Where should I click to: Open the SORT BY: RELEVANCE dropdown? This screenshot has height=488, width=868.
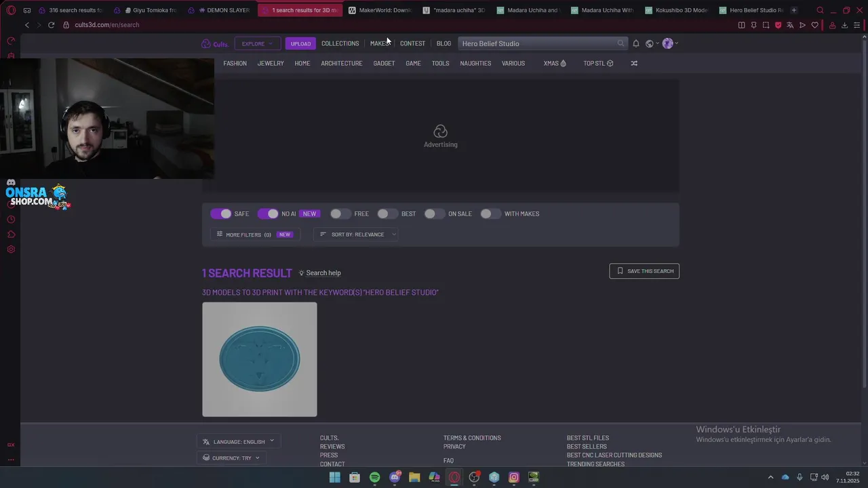[356, 235]
